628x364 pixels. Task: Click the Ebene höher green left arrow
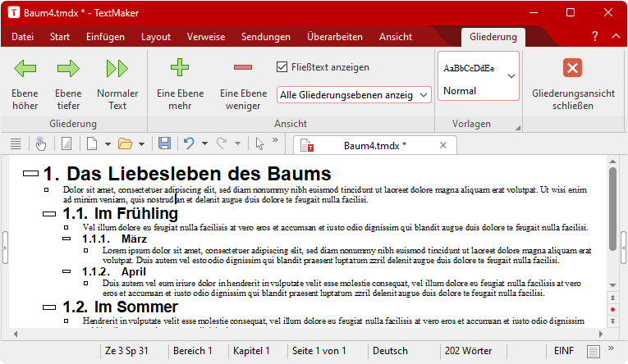coord(25,70)
